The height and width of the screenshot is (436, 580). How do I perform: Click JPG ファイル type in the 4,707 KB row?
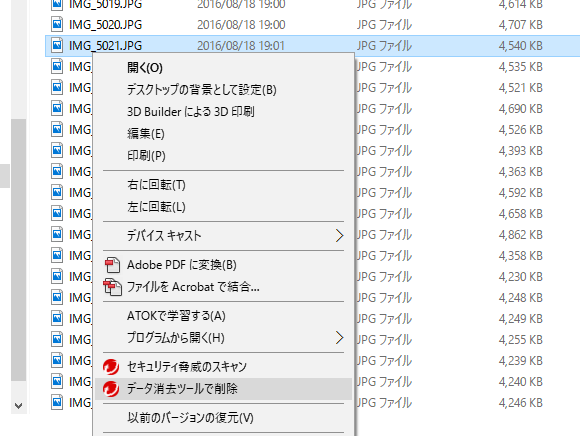coord(384,25)
